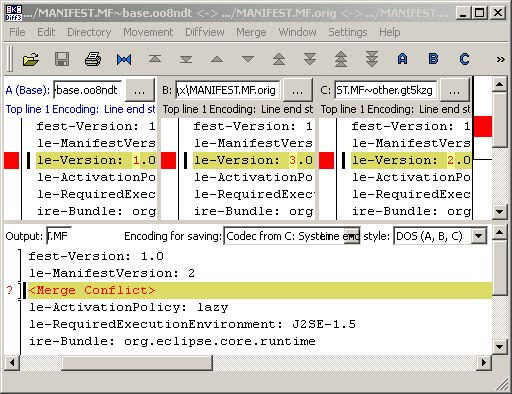Image resolution: width=512 pixels, height=394 pixels.
Task: Click the C file path field
Action: 386,90
